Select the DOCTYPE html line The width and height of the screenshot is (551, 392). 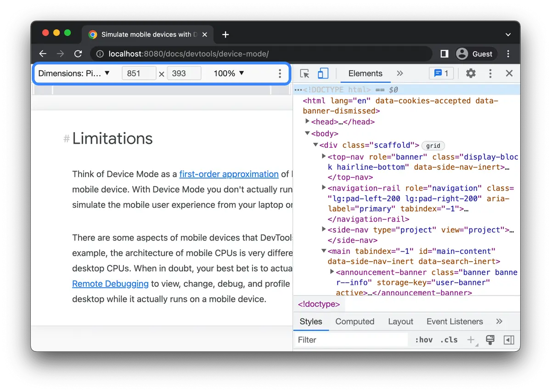tap(406, 90)
